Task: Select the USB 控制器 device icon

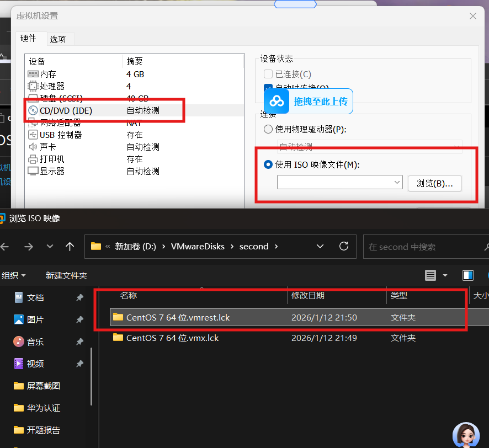Action: click(x=33, y=135)
